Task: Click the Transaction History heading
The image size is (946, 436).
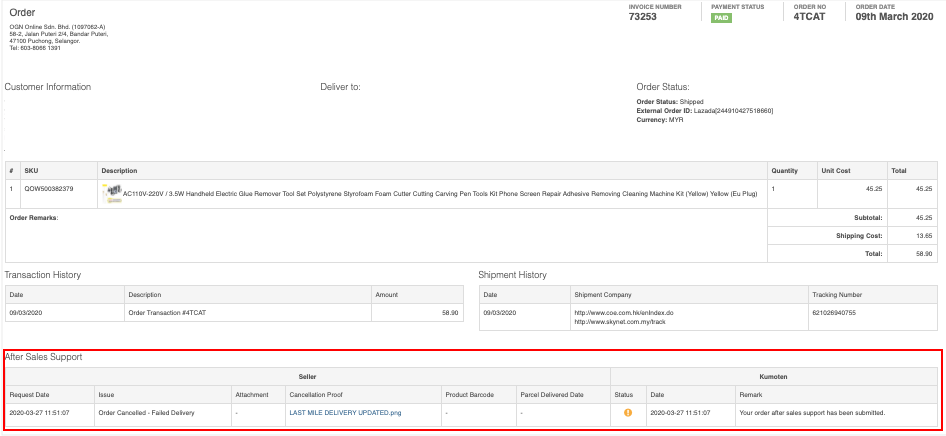Action: (43, 275)
